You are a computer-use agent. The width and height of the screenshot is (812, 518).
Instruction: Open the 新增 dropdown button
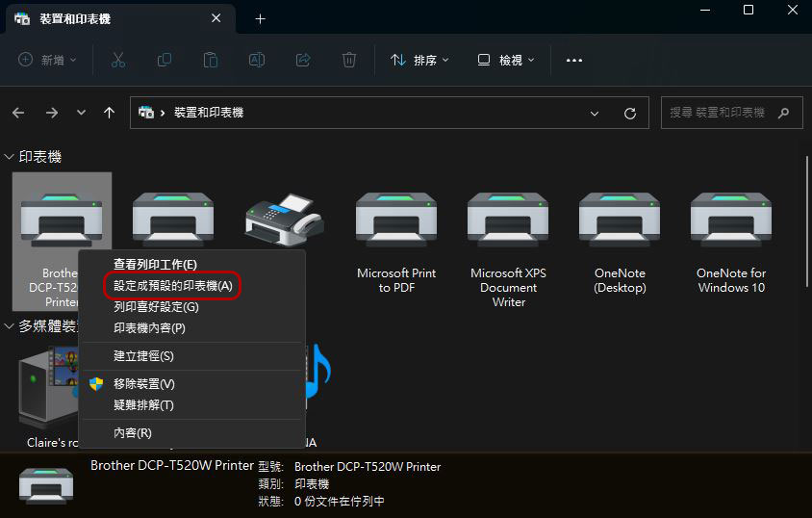click(47, 60)
